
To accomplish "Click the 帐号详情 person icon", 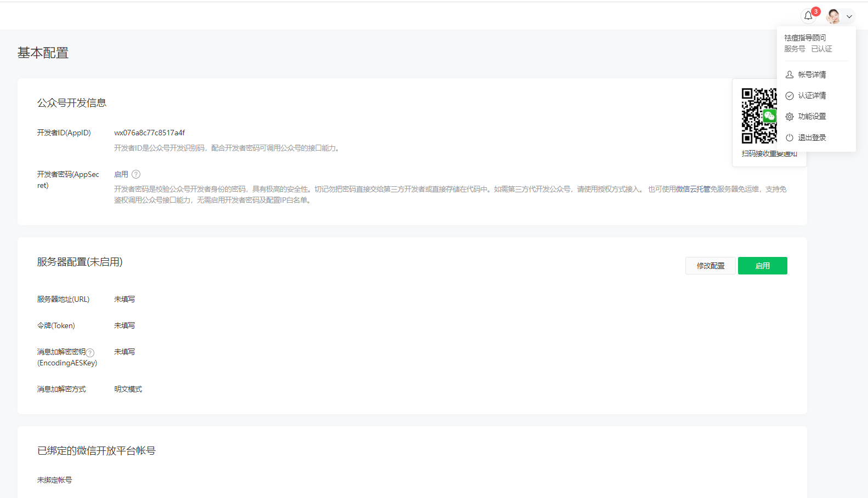I will point(790,75).
